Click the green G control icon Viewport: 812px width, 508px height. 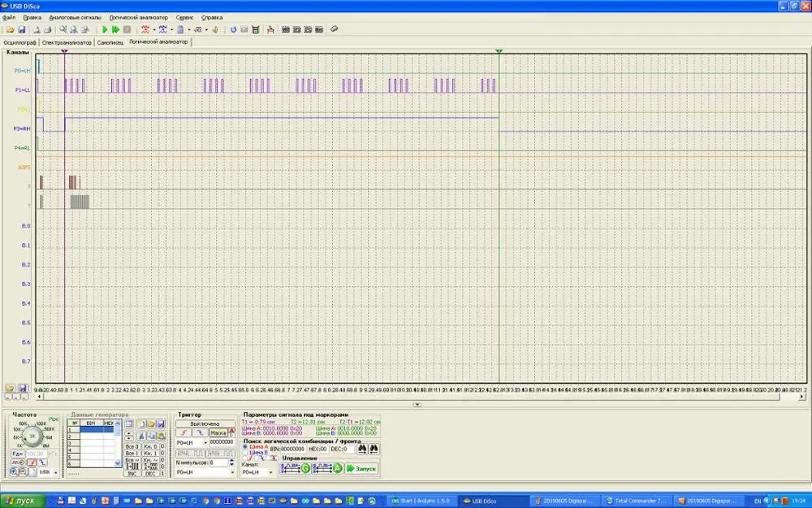coord(305,468)
